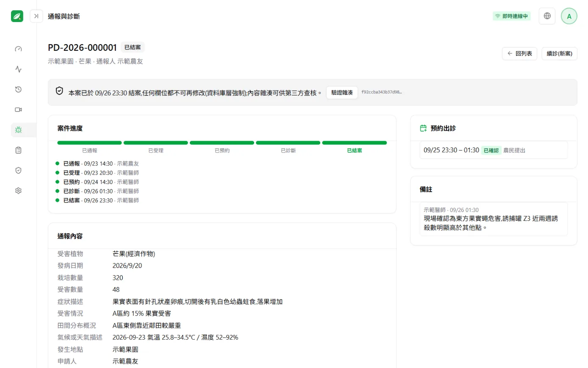Click the 田間分布概況 value A區東側靠近鄰田較嚴重

tap(147, 326)
